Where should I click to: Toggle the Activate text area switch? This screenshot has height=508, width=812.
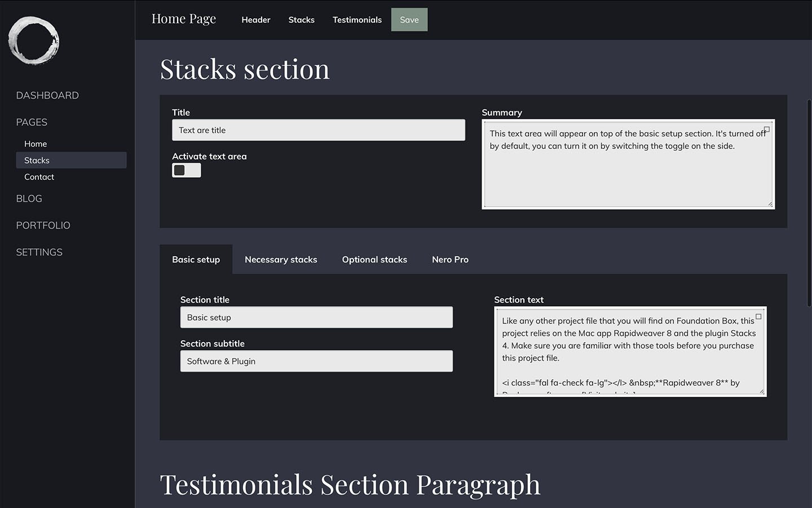click(186, 170)
